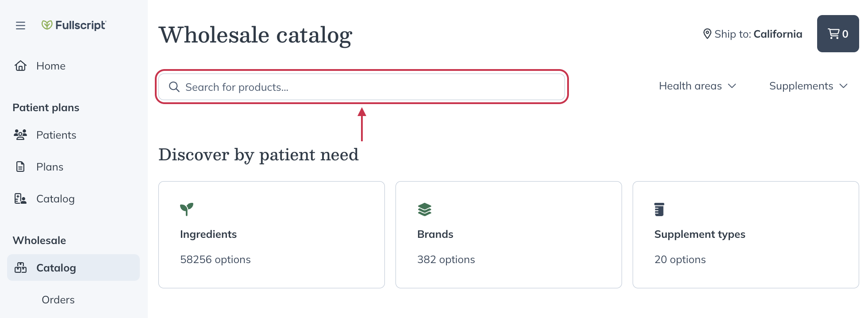Image resolution: width=868 pixels, height=318 pixels.
Task: Click the location pin icon
Action: (707, 34)
